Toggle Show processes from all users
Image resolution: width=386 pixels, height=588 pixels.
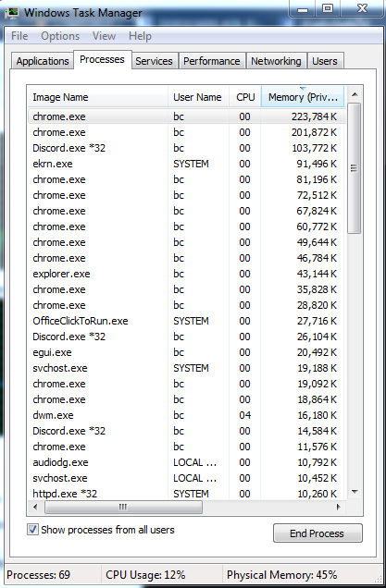pos(32,530)
